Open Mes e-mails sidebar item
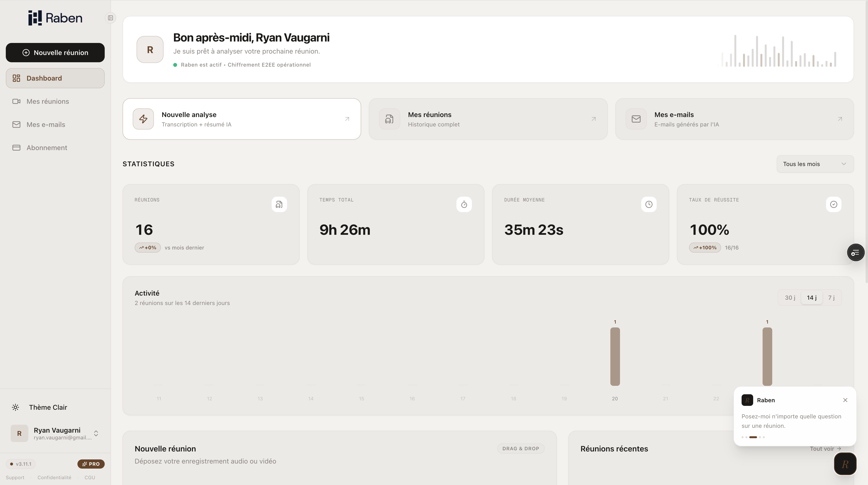Screen dimensions: 868x485 (55, 125)
